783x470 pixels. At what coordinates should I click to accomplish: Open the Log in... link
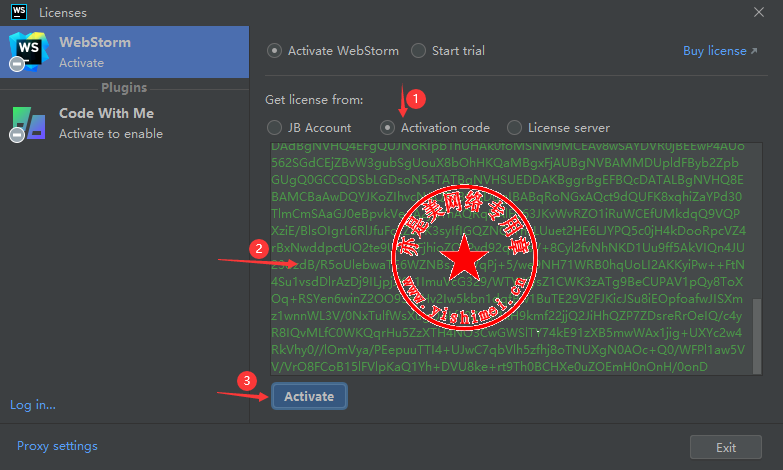(x=33, y=405)
